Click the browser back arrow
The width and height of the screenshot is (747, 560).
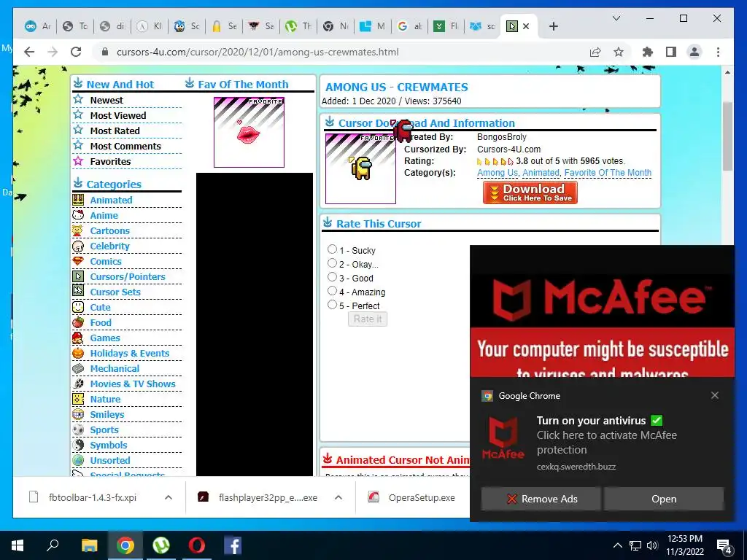(29, 52)
